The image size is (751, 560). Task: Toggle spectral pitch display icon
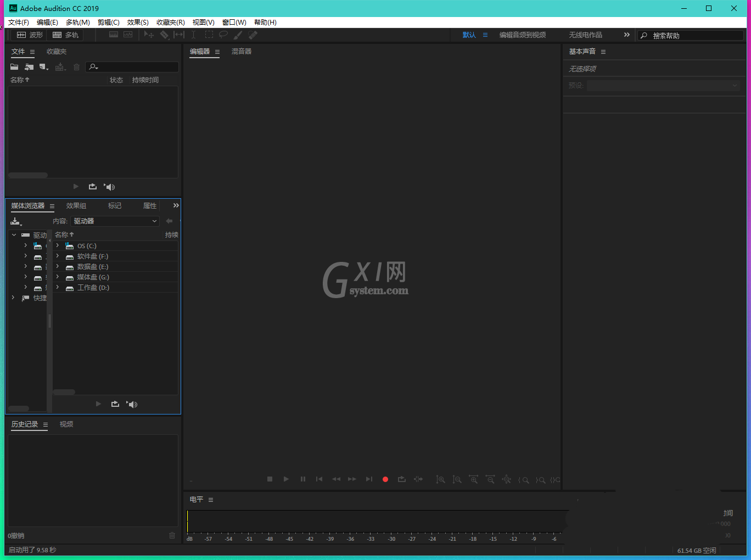tap(128, 35)
